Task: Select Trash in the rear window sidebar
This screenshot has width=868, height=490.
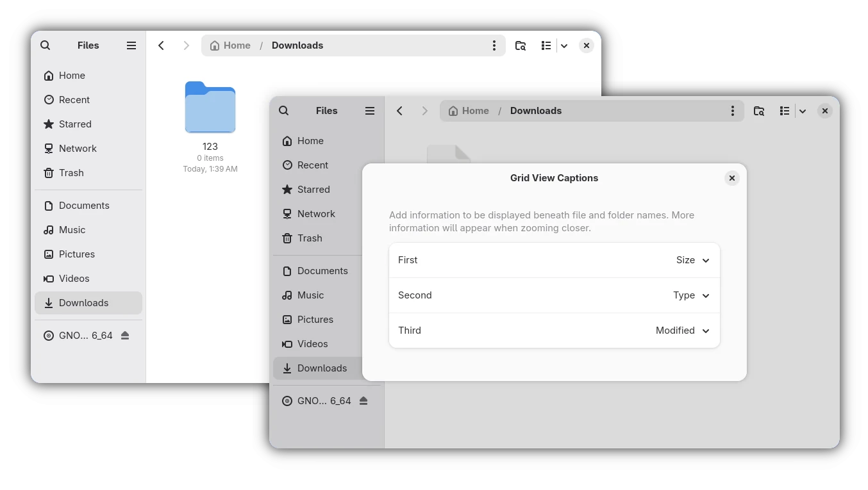Action: point(71,173)
